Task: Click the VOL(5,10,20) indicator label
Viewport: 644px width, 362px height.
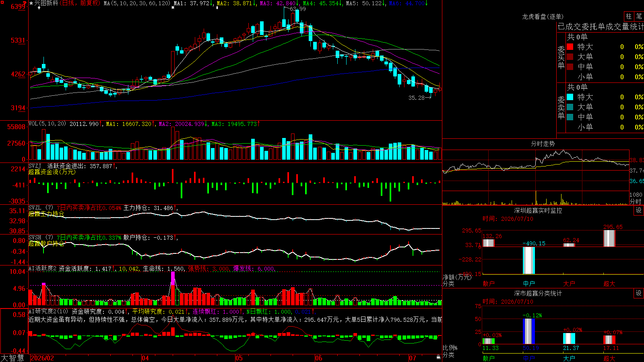Action: (47, 124)
